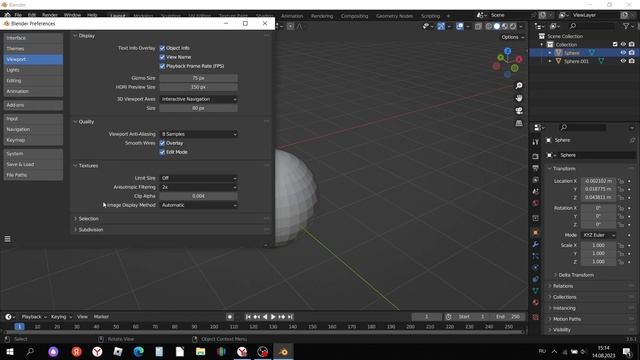
Task: Open Microsoft Edge from taskbar
Action: point(138,351)
